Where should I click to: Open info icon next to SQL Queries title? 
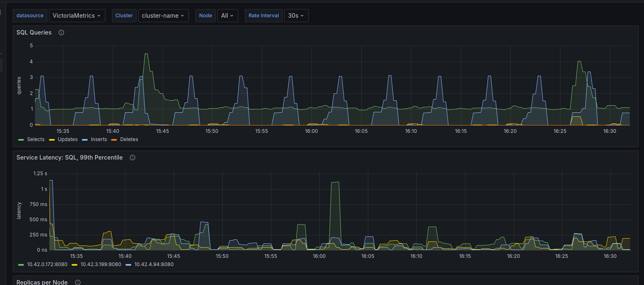[x=61, y=32]
